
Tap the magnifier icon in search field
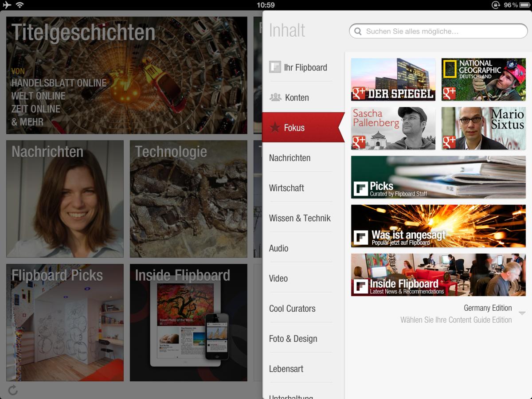[x=358, y=31]
